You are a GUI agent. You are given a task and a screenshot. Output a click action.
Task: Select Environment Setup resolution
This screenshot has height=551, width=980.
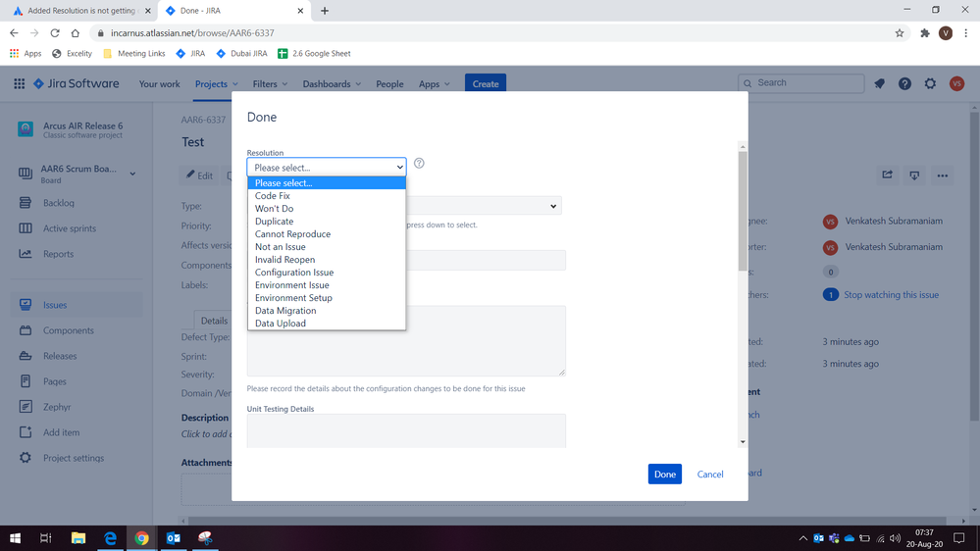(x=327, y=298)
